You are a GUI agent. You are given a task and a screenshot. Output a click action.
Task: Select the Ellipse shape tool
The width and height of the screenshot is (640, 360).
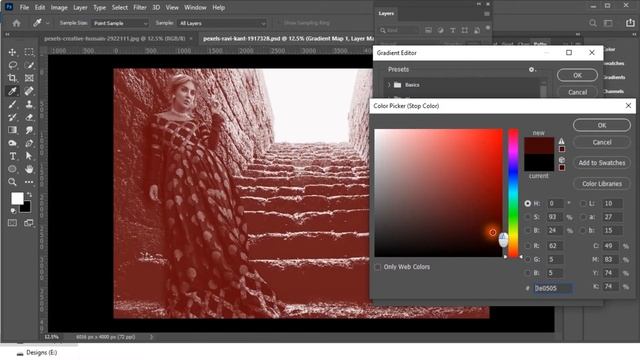(12, 169)
